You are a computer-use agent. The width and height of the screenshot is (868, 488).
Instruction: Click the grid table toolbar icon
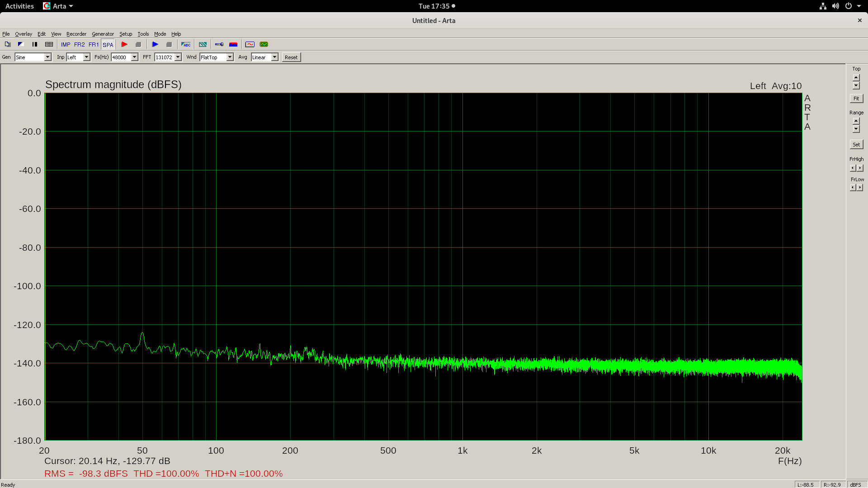click(49, 44)
